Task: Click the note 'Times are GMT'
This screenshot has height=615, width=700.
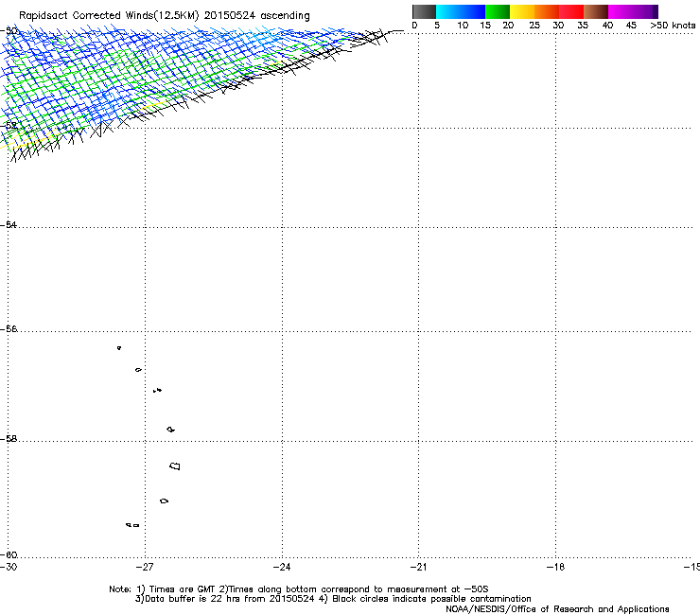Action: (183, 589)
